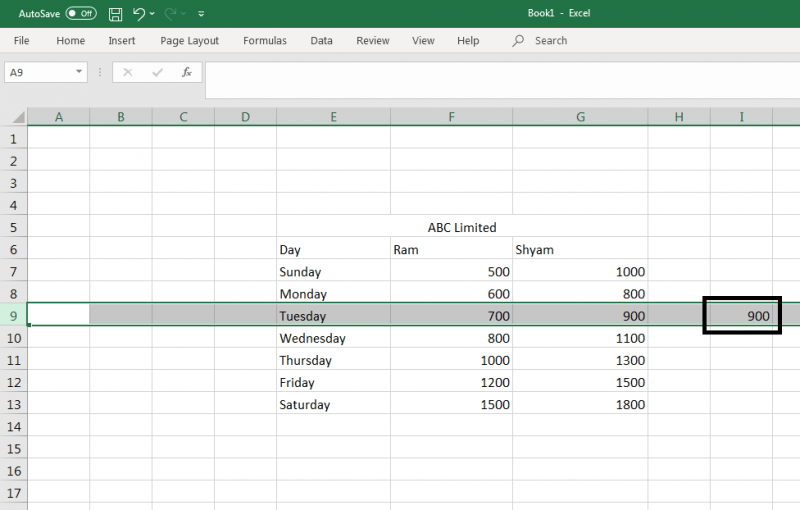Open the Home ribbon tab

[x=70, y=40]
